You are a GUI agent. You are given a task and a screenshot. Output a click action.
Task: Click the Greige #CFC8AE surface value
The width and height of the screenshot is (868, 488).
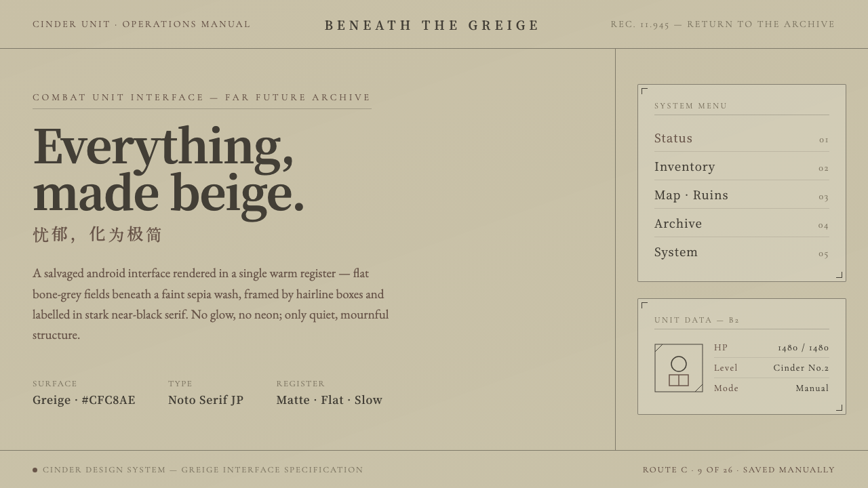coord(84,400)
